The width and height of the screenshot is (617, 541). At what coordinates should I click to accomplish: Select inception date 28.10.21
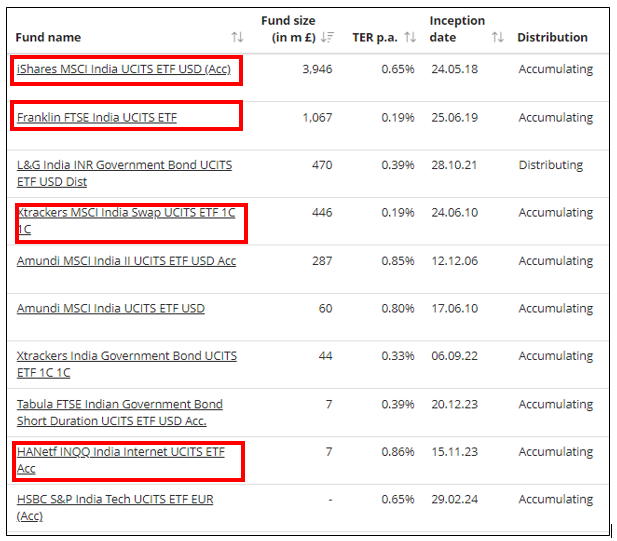(x=454, y=165)
